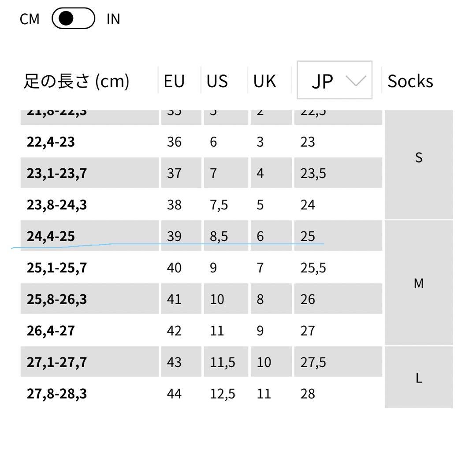Image resolution: width=476 pixels, height=476 pixels.
Task: Select the M socks size cell
Action: coord(419,283)
